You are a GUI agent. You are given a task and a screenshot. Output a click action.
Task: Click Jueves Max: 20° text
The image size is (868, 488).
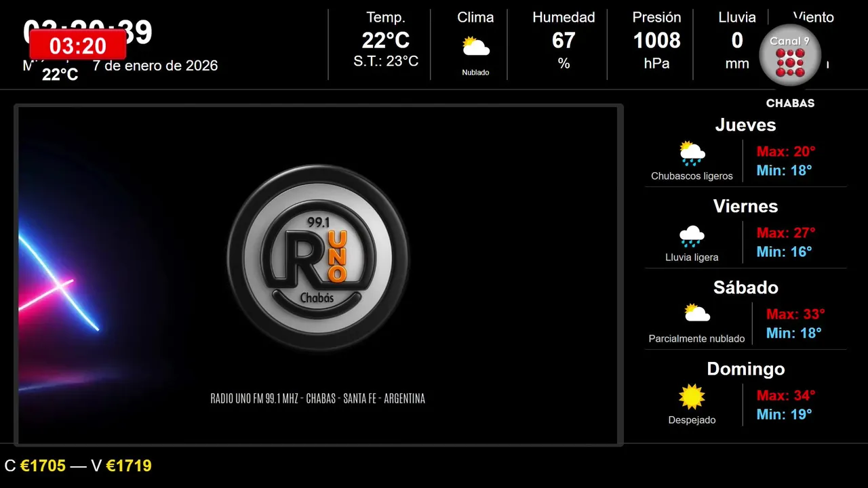[x=786, y=151]
